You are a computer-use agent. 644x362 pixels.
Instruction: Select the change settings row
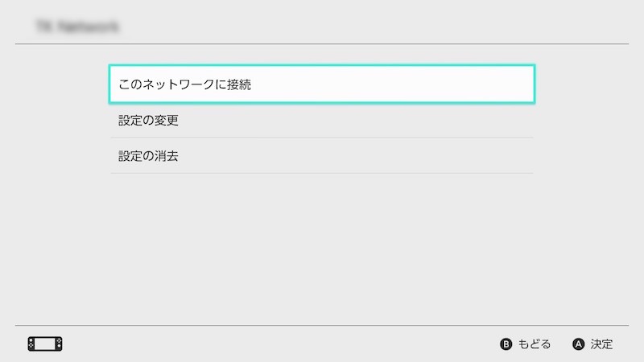tap(321, 121)
